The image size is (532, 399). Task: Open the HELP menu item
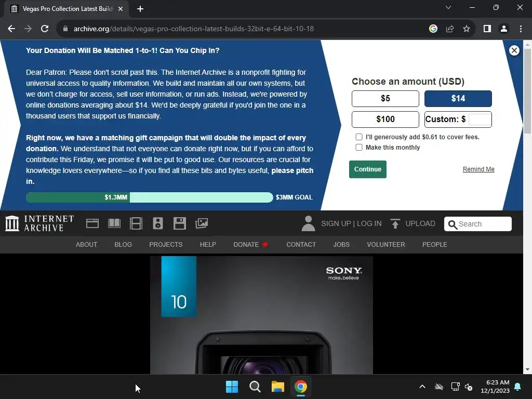pyautogui.click(x=208, y=245)
